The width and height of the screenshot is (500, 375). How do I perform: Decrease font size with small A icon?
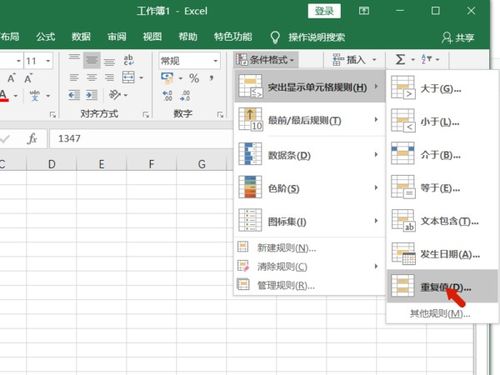coord(28,78)
